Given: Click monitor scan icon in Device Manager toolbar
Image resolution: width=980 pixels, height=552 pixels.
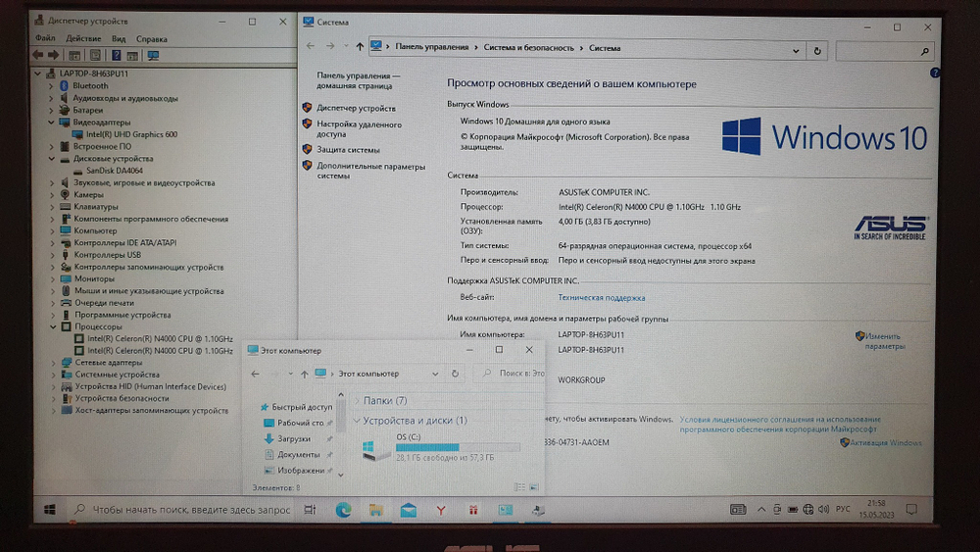Looking at the screenshot, I should point(153,55).
